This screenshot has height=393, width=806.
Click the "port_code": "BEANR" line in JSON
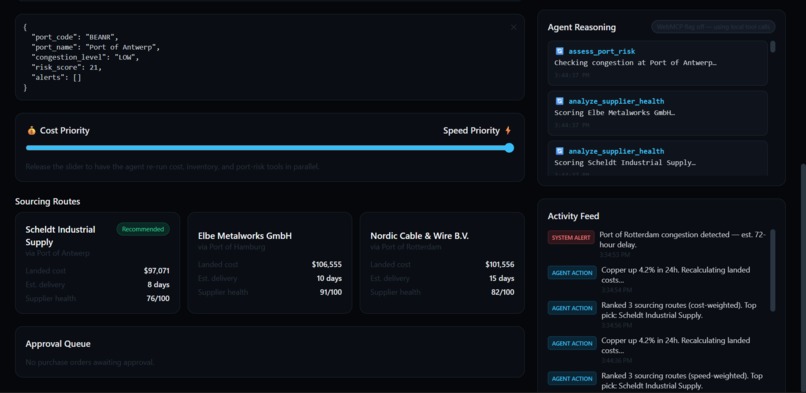[75, 38]
